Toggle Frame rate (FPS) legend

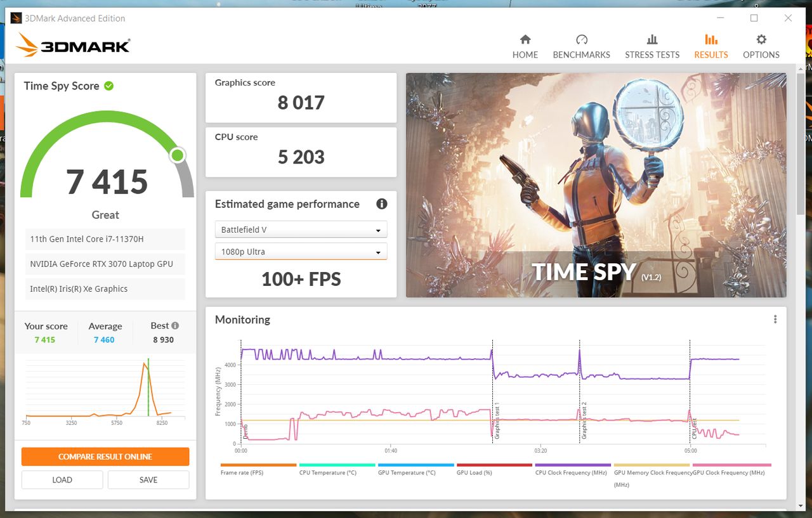click(258, 469)
